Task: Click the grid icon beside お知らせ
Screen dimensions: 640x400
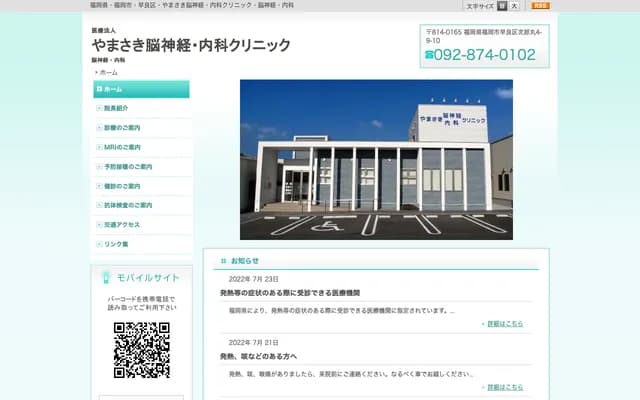Action: [223, 261]
